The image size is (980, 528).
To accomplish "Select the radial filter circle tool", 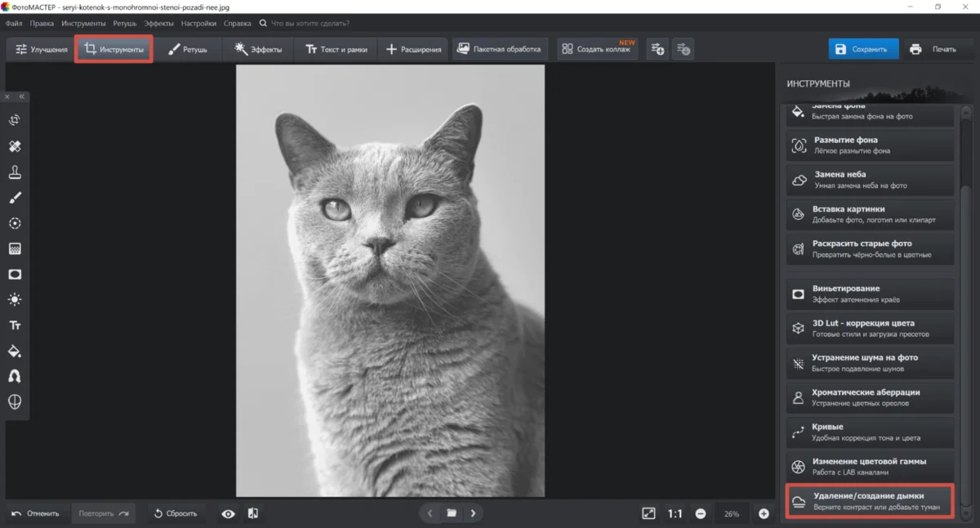I will coord(15,223).
